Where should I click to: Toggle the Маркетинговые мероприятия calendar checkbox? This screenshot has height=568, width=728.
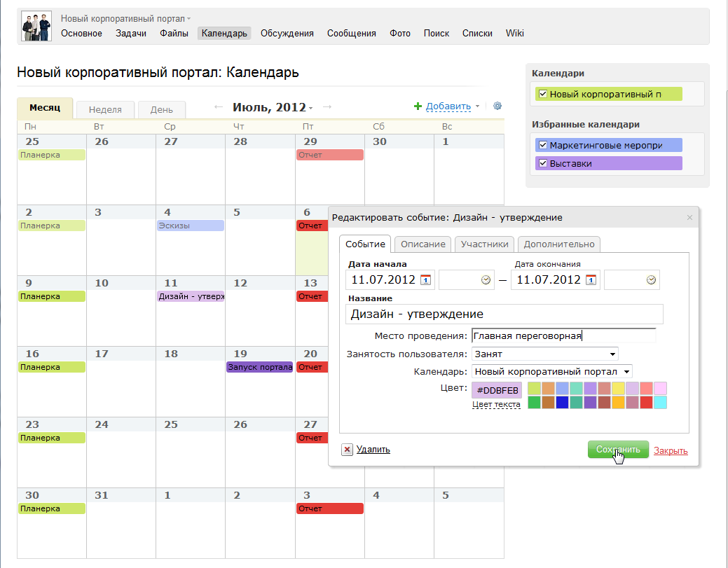[x=542, y=146]
